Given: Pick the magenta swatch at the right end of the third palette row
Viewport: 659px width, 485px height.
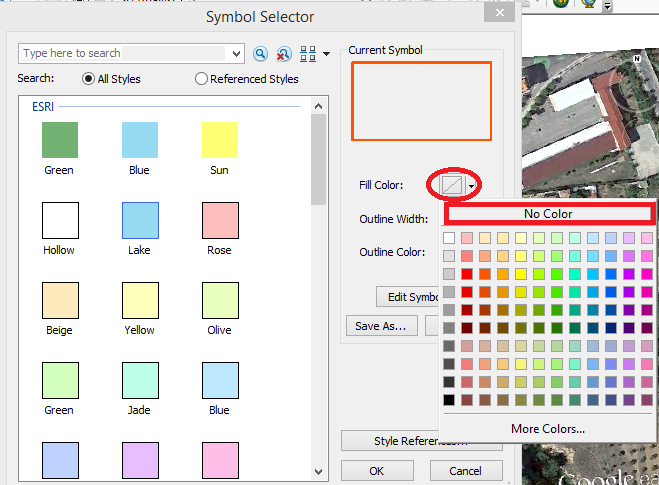Looking at the screenshot, I should [x=647, y=274].
